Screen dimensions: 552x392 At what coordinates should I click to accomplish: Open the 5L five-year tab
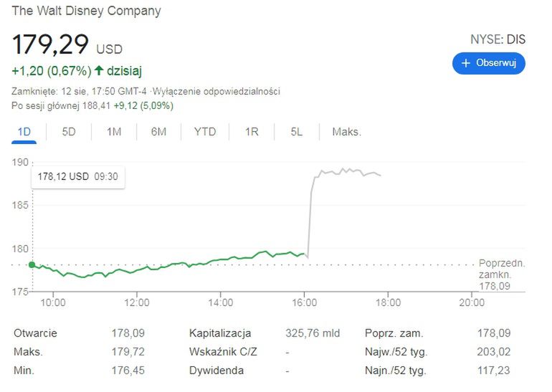point(296,132)
